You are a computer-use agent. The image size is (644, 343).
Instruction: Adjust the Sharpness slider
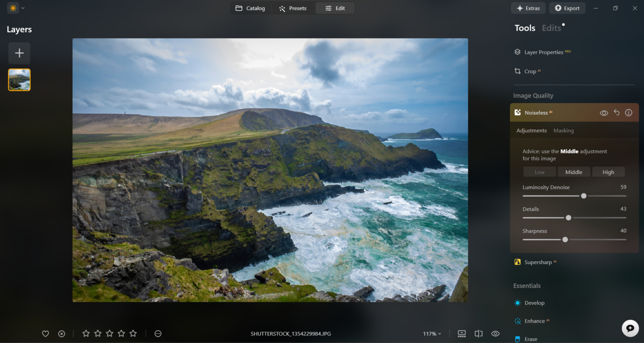tap(565, 239)
